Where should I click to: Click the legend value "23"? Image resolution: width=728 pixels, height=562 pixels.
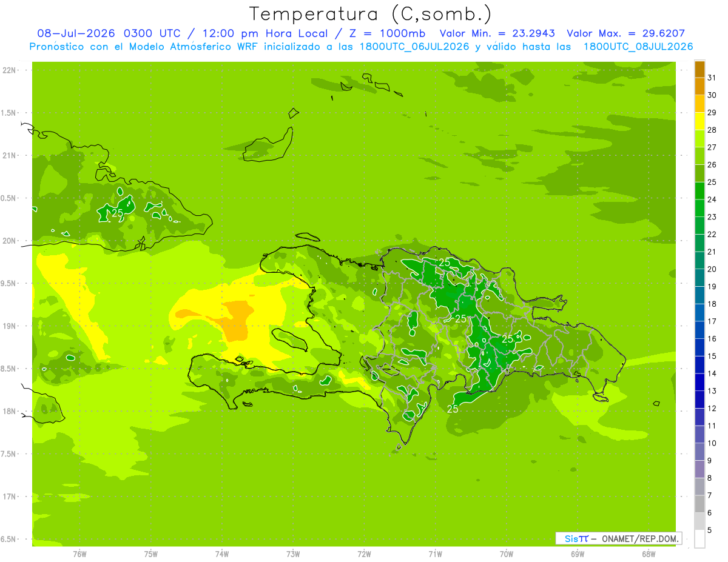(712, 217)
